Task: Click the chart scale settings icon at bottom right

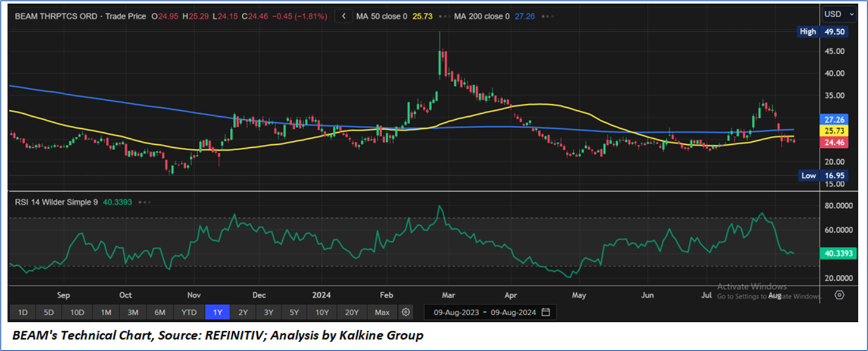Action: click(839, 294)
